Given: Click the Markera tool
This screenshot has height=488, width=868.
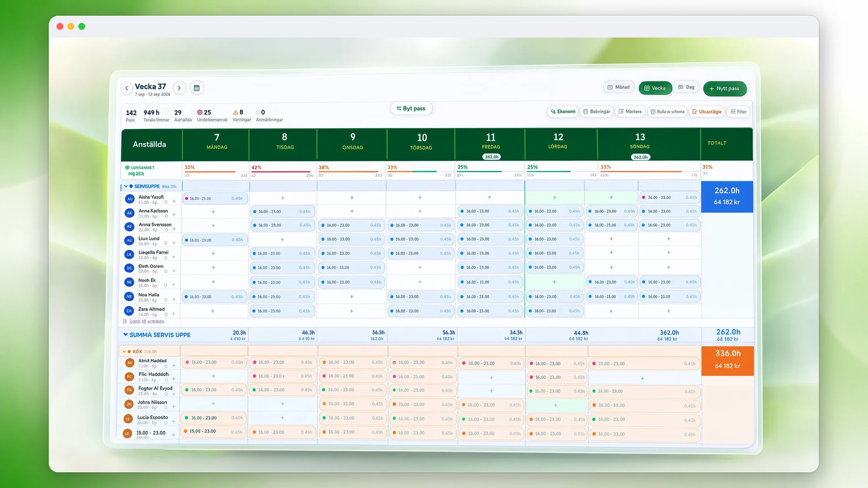Looking at the screenshot, I should click(x=630, y=112).
